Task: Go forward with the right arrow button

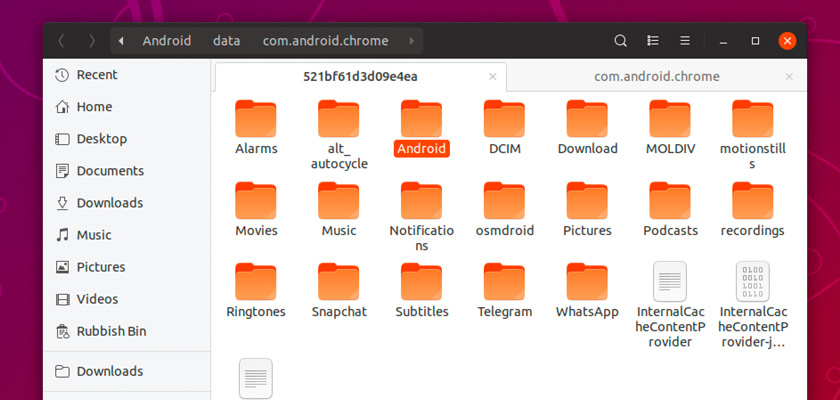Action: pyautogui.click(x=92, y=41)
